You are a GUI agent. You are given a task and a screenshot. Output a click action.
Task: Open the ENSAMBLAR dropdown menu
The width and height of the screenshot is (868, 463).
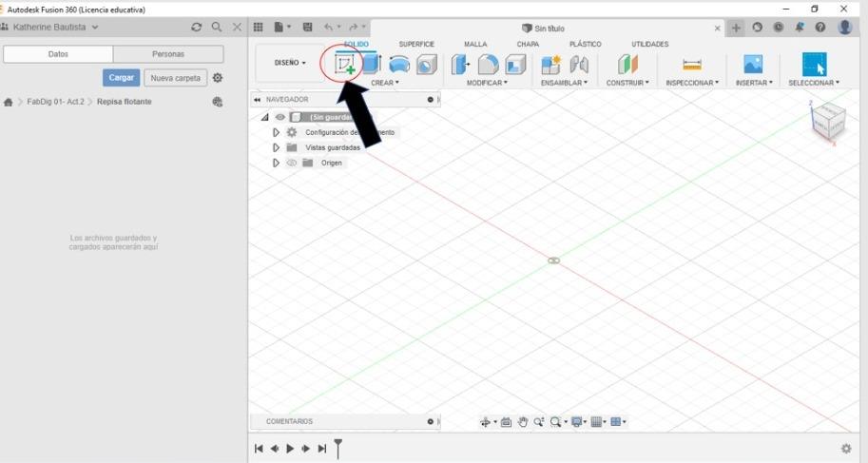(x=564, y=83)
